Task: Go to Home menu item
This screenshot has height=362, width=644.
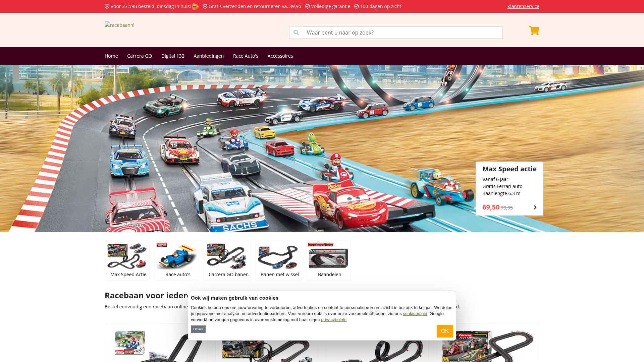Action: coord(111,56)
